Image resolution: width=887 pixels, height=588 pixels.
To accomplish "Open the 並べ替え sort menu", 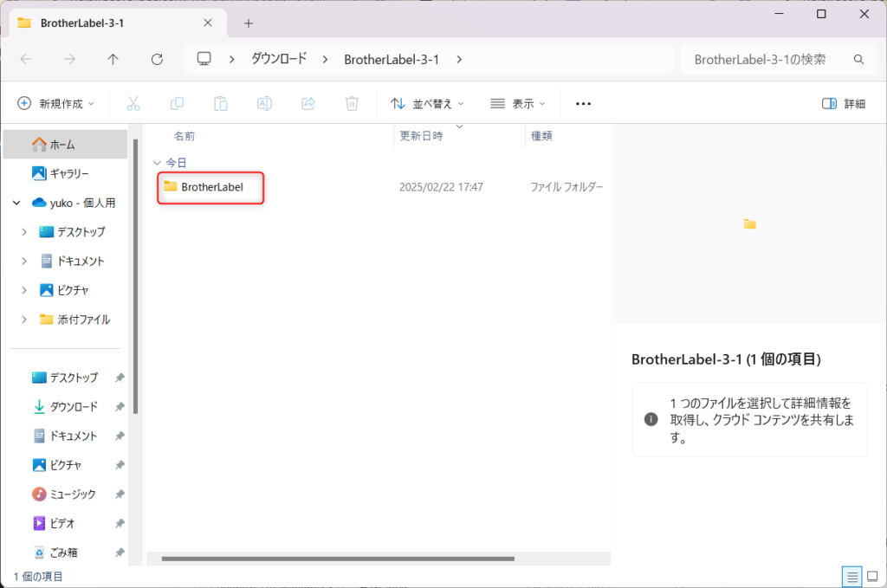I will [x=427, y=103].
